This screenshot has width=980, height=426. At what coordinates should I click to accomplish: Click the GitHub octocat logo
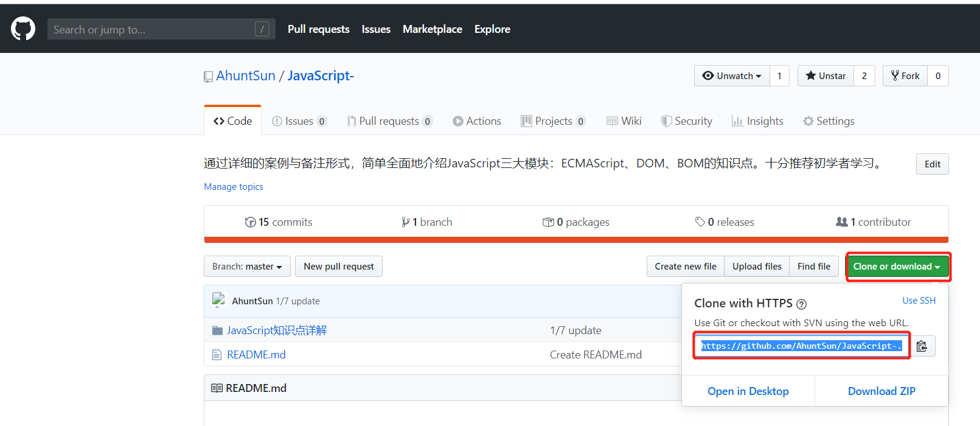[x=23, y=29]
